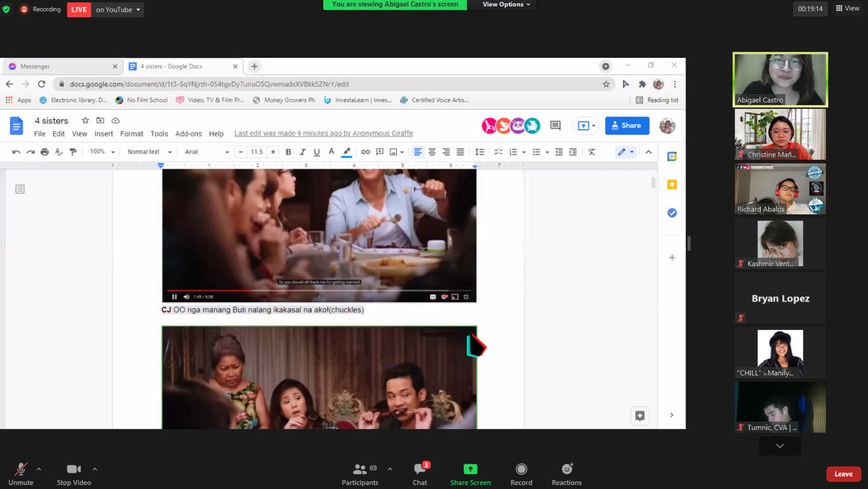Set paragraph alignment to left
868x489 pixels.
coord(418,152)
